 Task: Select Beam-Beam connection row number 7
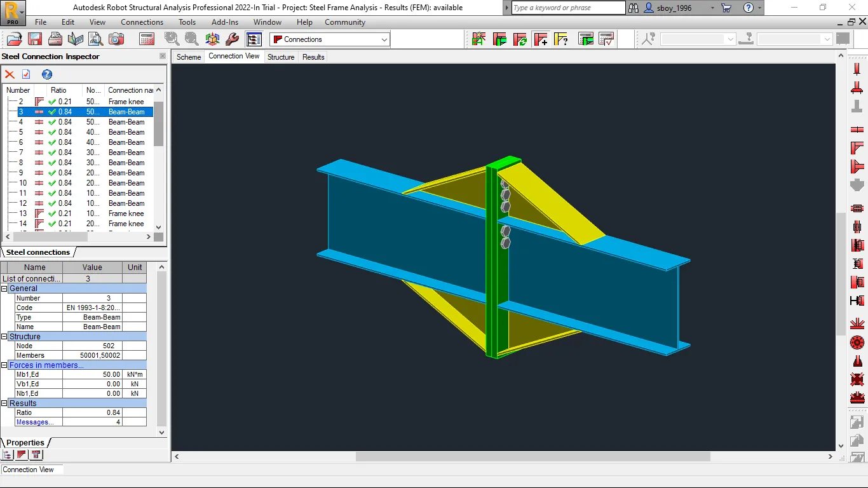tap(81, 152)
